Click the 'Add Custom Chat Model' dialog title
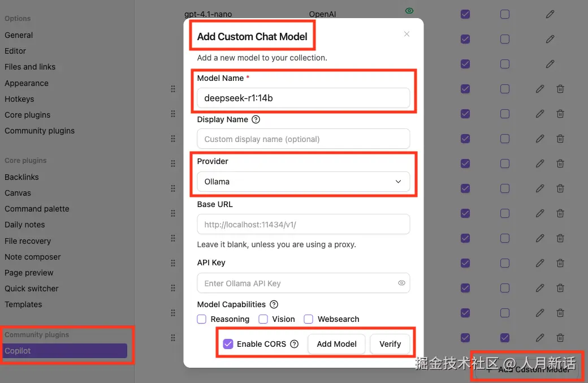 (x=252, y=36)
